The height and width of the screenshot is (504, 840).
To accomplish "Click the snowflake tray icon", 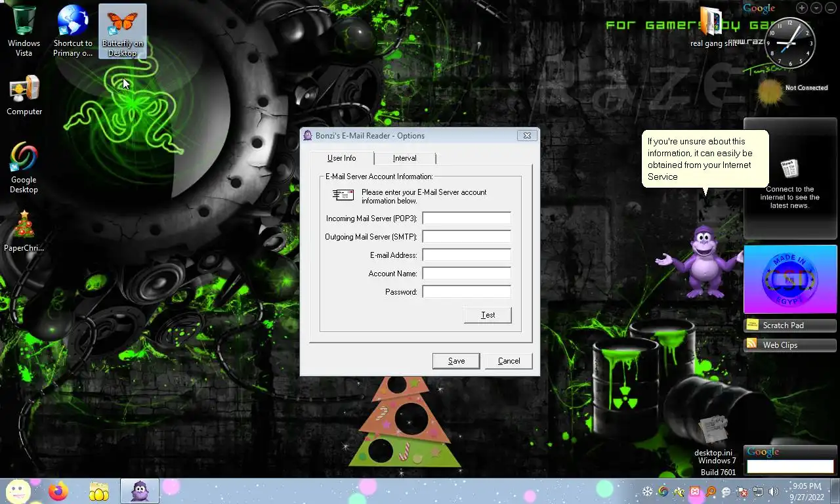I will tap(648, 492).
